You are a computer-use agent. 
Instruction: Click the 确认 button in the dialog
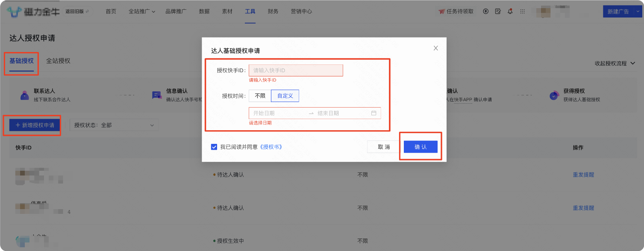(420, 146)
